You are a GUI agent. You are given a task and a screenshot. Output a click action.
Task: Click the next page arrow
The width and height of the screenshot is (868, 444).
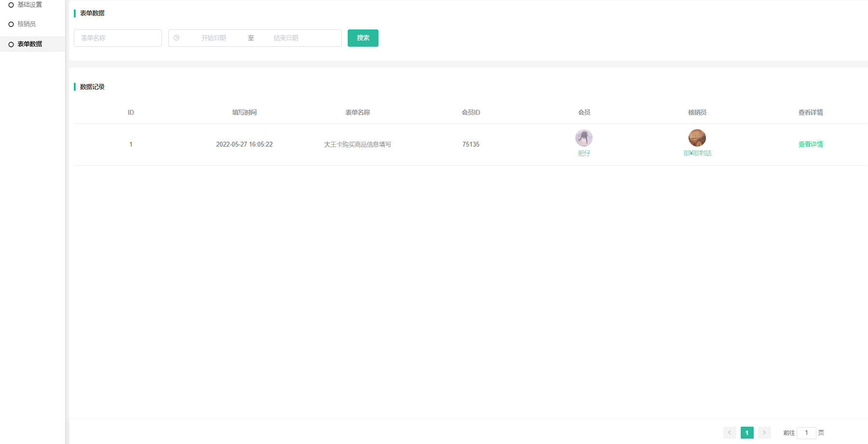(764, 432)
